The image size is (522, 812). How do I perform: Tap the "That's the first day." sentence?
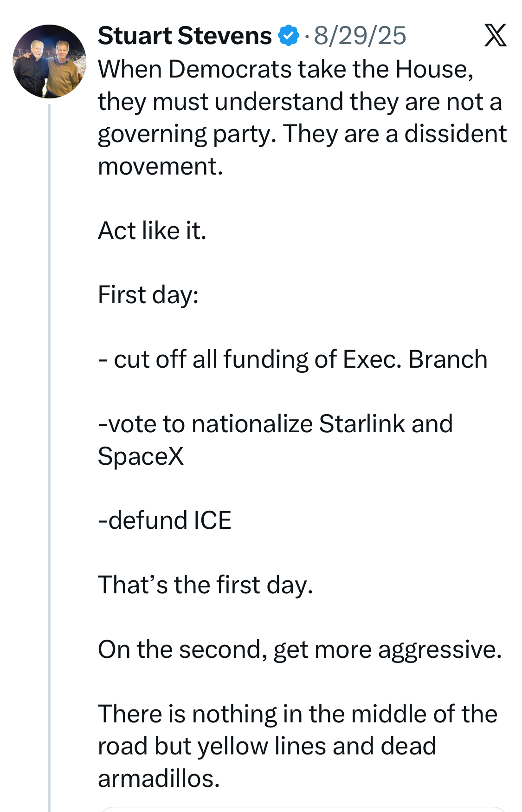pyautogui.click(x=206, y=585)
